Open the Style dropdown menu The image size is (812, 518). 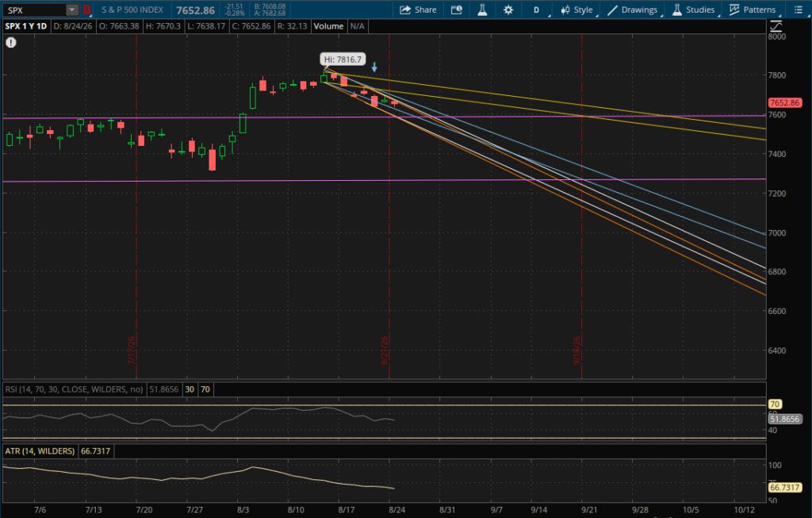(x=577, y=10)
